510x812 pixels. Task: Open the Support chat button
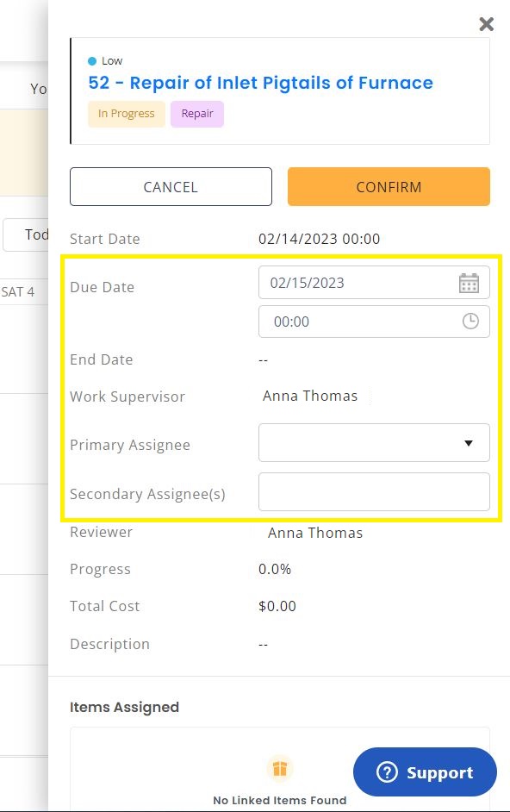[x=425, y=772]
